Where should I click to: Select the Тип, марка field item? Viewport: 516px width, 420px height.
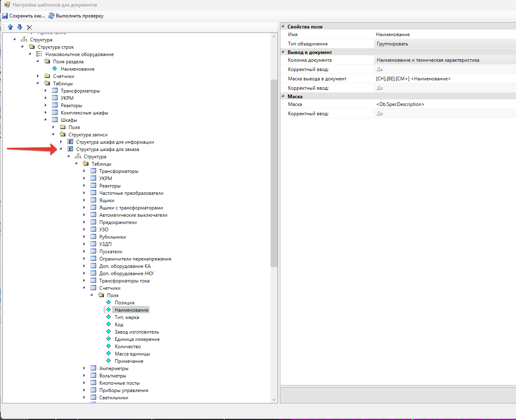click(x=127, y=317)
